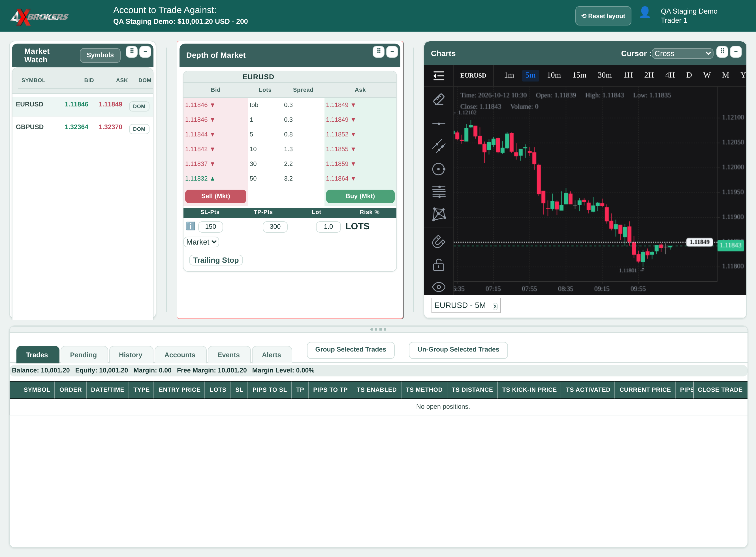The image size is (756, 557).
Task: Click the Trailing Stop button
Action: tap(216, 260)
